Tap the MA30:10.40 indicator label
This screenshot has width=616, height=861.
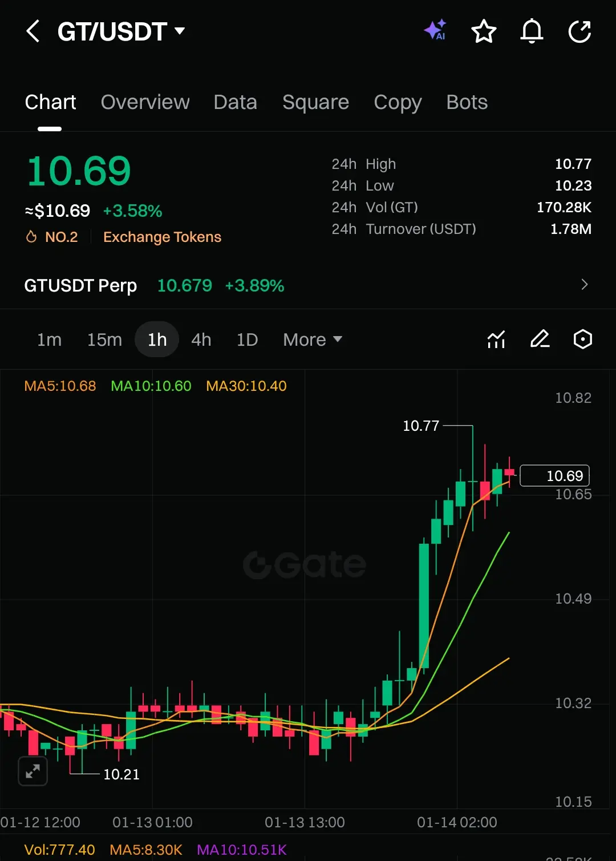[x=246, y=386]
